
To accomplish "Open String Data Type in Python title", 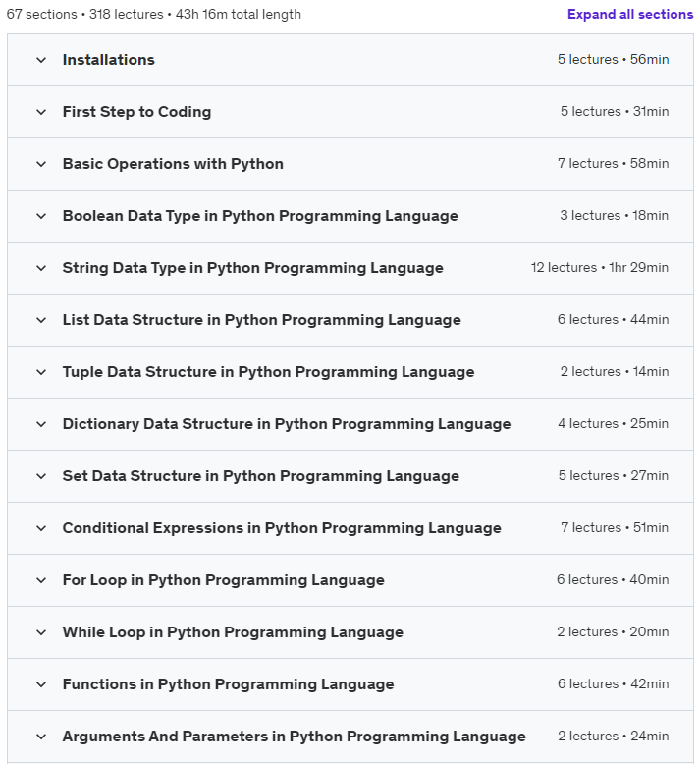I will (x=253, y=268).
